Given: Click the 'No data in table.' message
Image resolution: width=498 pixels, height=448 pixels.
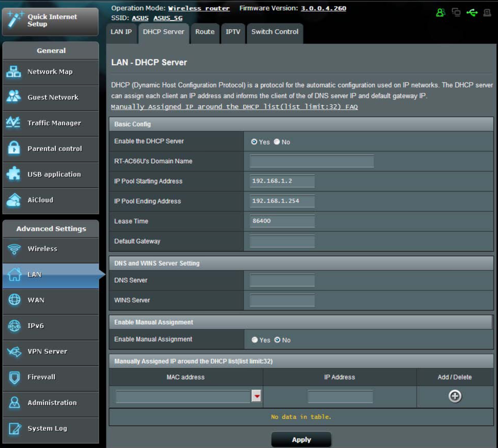Looking at the screenshot, I should [301, 417].
